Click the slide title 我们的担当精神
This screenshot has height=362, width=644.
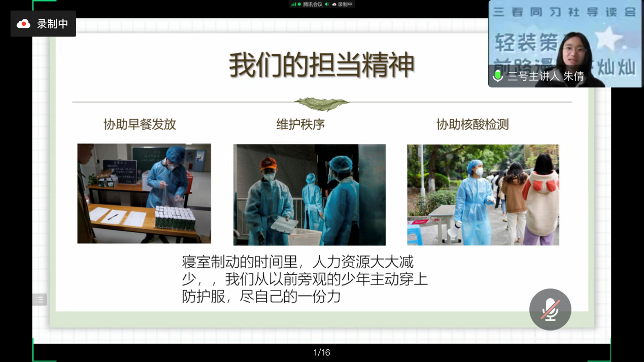(x=322, y=65)
